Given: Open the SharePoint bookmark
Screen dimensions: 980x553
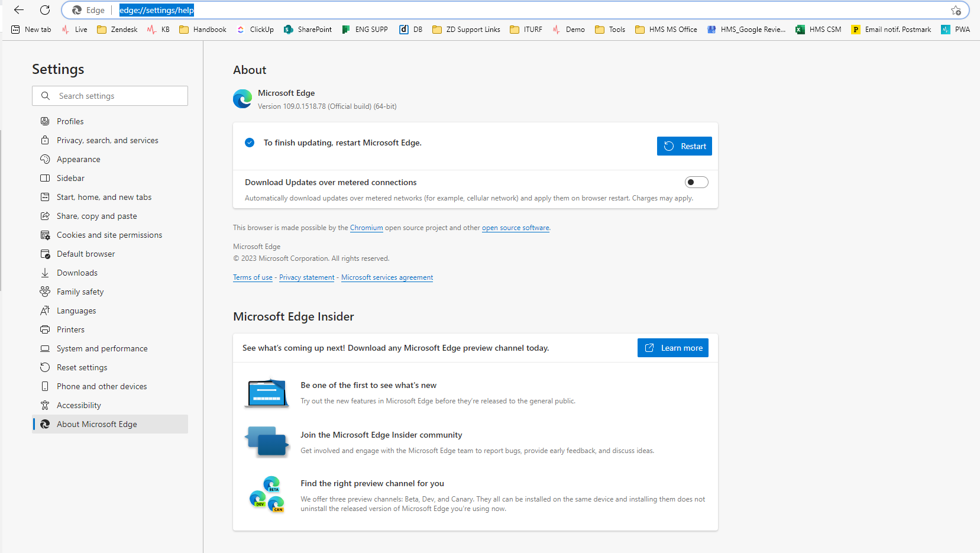Looking at the screenshot, I should [308, 30].
